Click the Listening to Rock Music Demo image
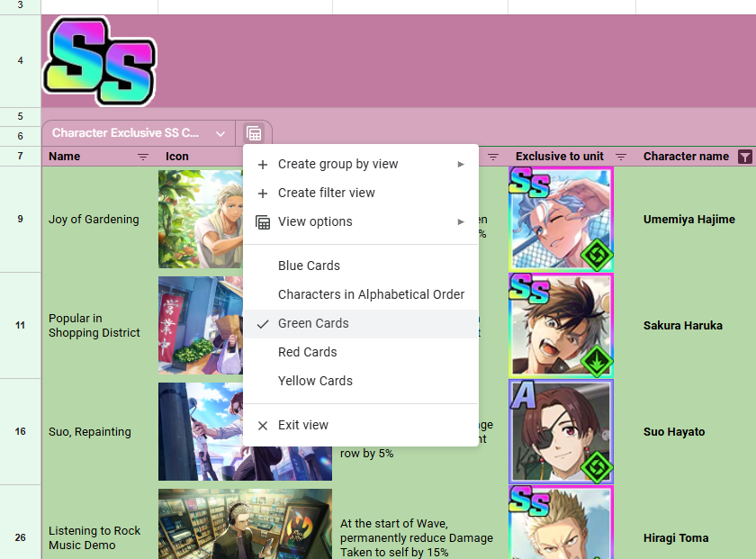756x559 pixels. point(245,524)
